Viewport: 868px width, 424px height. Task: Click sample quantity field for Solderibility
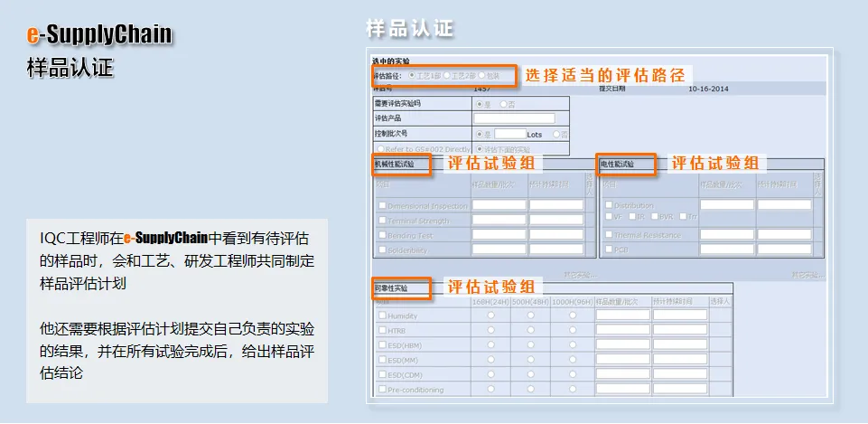[499, 250]
